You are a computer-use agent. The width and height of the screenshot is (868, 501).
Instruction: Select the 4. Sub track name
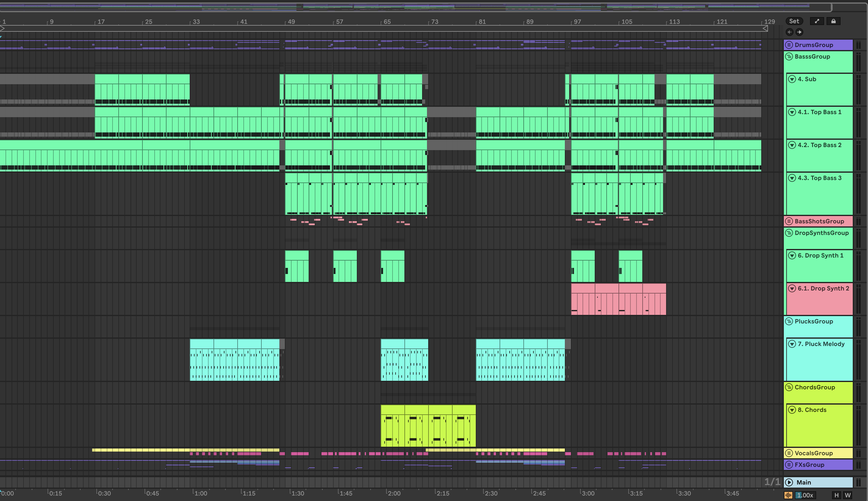[x=807, y=79]
